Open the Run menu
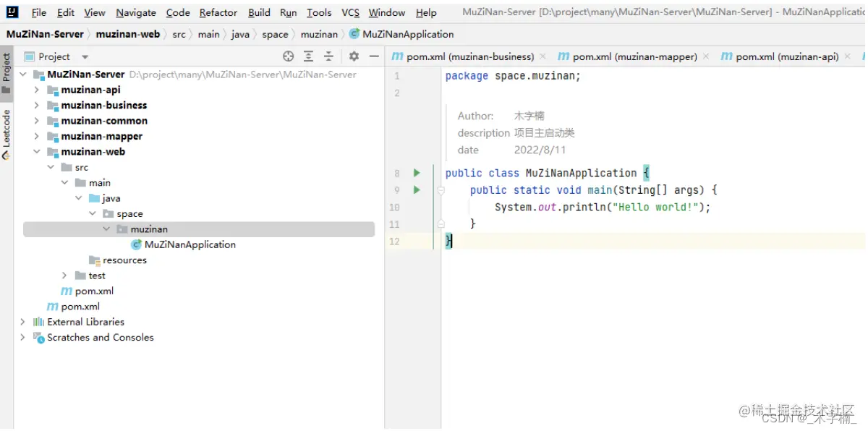 pos(289,12)
